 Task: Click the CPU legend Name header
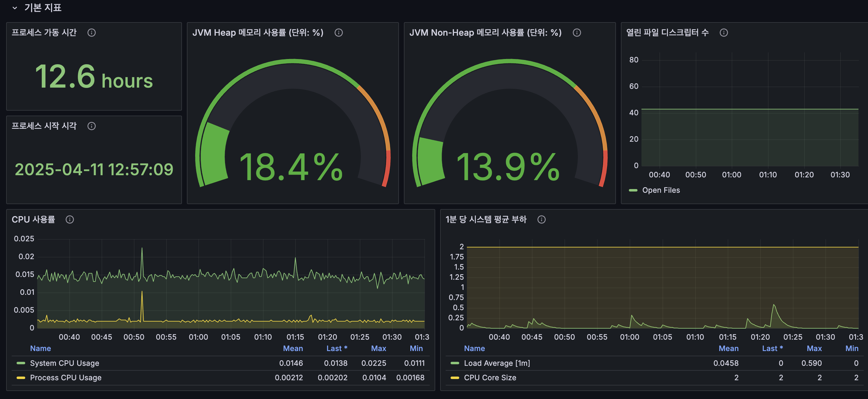coord(41,349)
